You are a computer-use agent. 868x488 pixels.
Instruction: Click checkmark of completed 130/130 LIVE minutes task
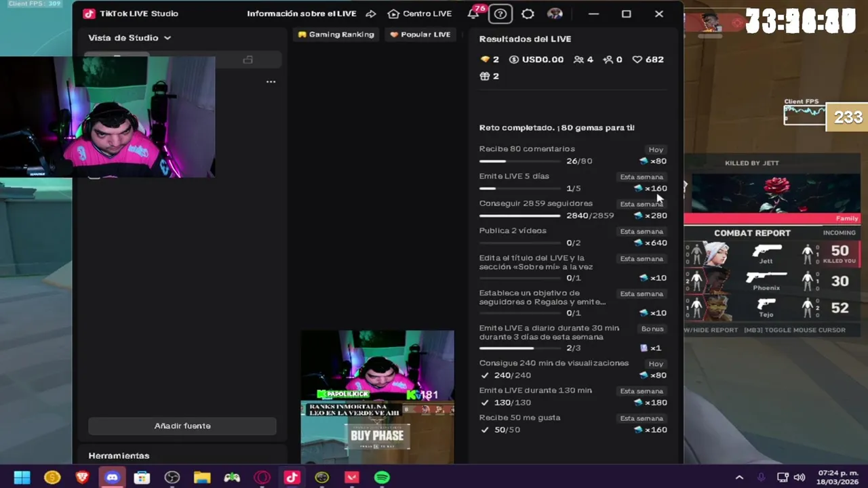[x=484, y=403]
